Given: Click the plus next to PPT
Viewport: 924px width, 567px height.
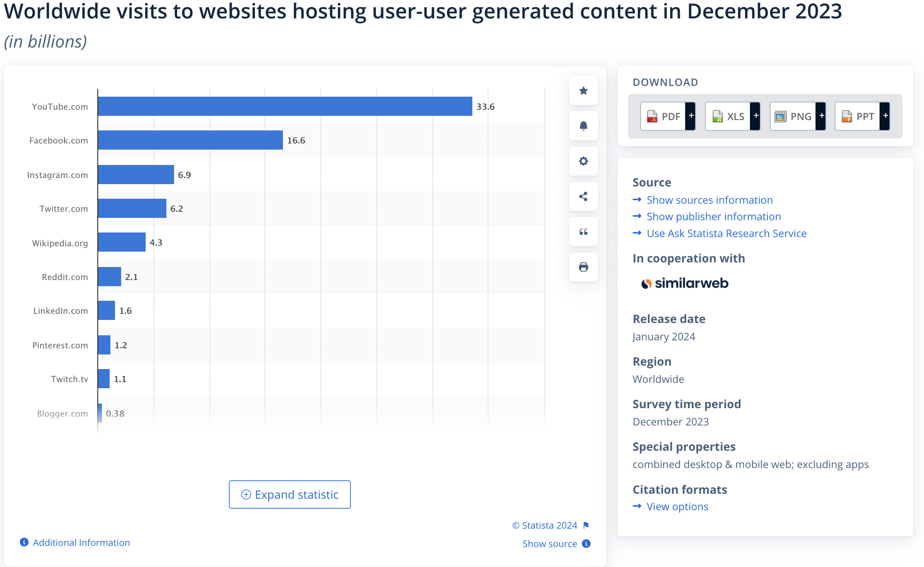Looking at the screenshot, I should (885, 116).
